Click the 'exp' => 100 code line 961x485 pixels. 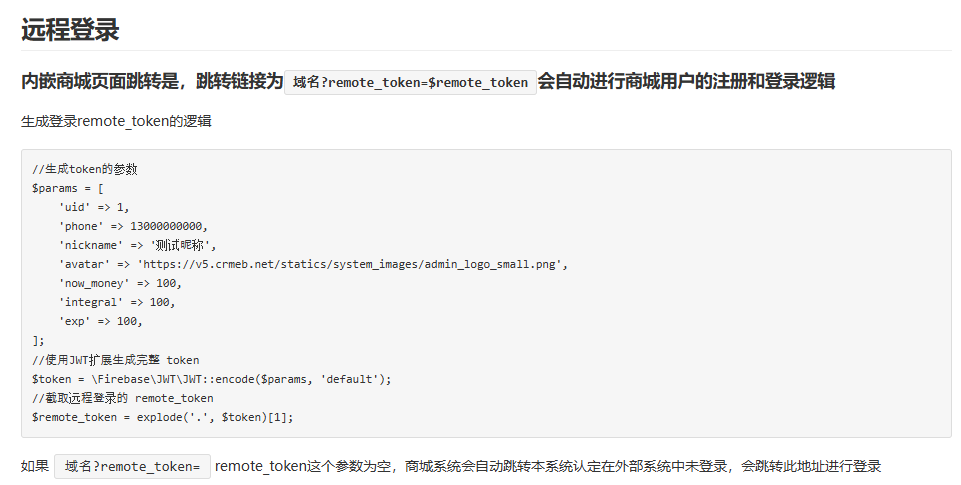(100, 321)
